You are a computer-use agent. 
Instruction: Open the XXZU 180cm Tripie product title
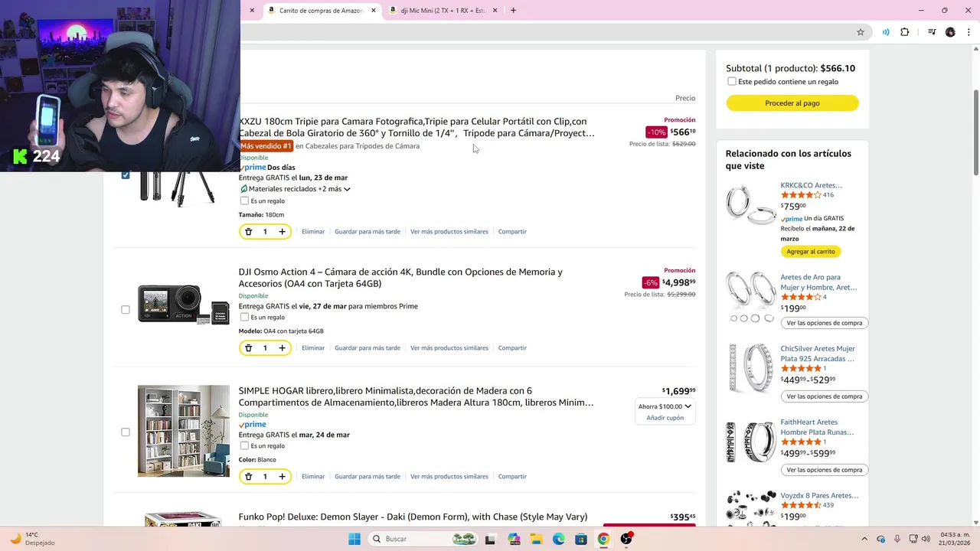pos(417,127)
